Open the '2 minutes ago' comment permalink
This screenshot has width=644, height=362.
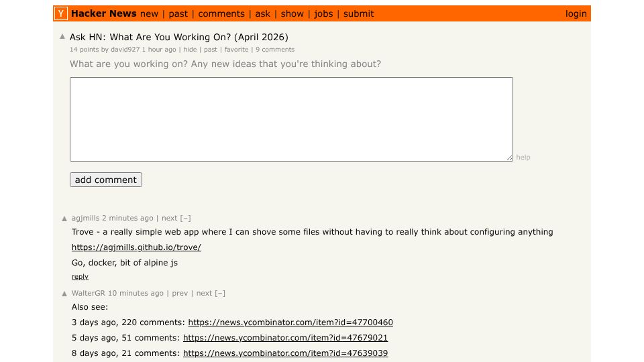(x=127, y=219)
